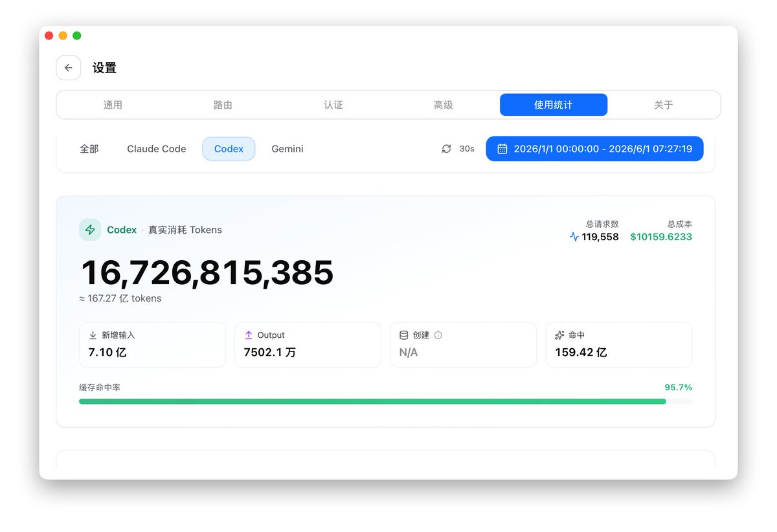Viewport: 777px width, 532px height.
Task: Maximize window with the green button
Action: tap(77, 36)
